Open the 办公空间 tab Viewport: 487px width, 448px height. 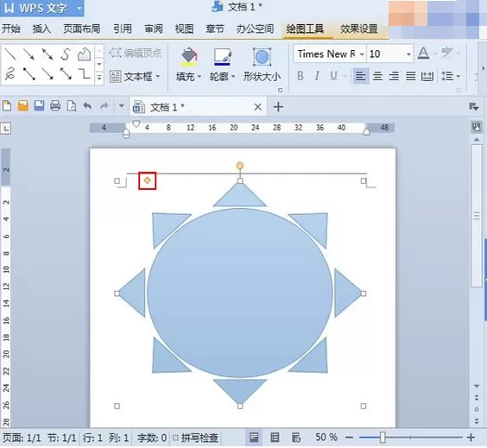point(255,28)
